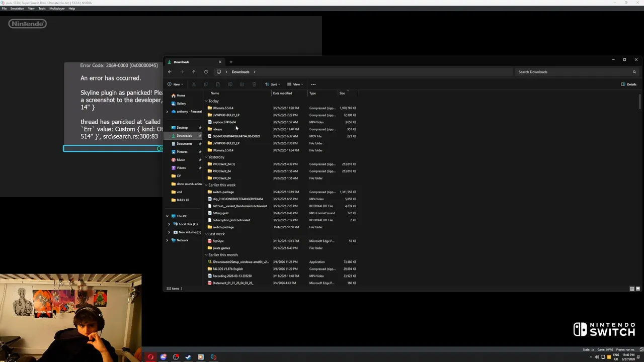Go up one folder level in Explorer

[194, 72]
